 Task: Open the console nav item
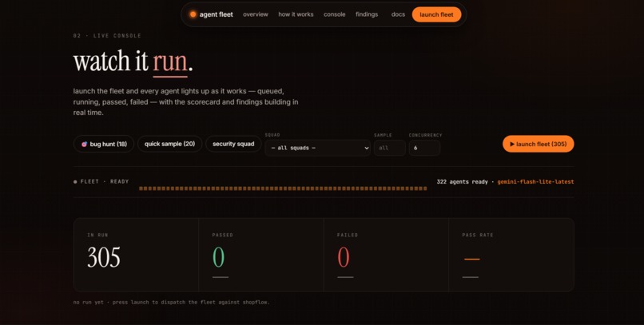pos(334,14)
